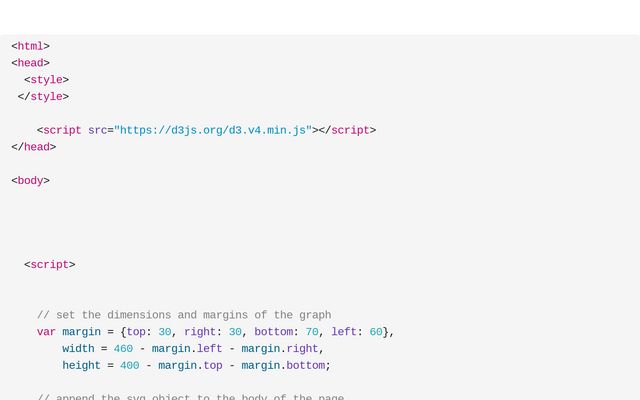Click the height variable name

pos(81,366)
